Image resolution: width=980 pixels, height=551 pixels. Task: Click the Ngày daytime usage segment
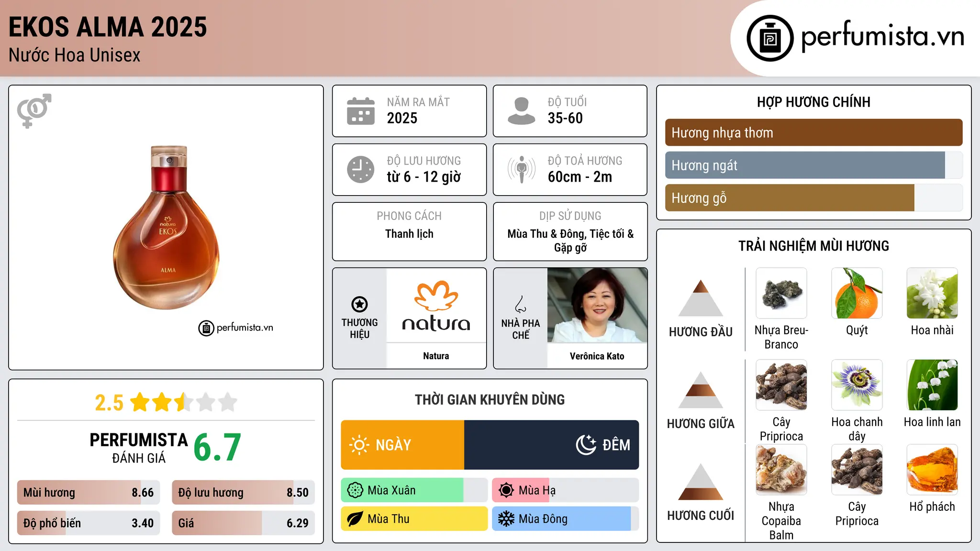pyautogui.click(x=402, y=445)
